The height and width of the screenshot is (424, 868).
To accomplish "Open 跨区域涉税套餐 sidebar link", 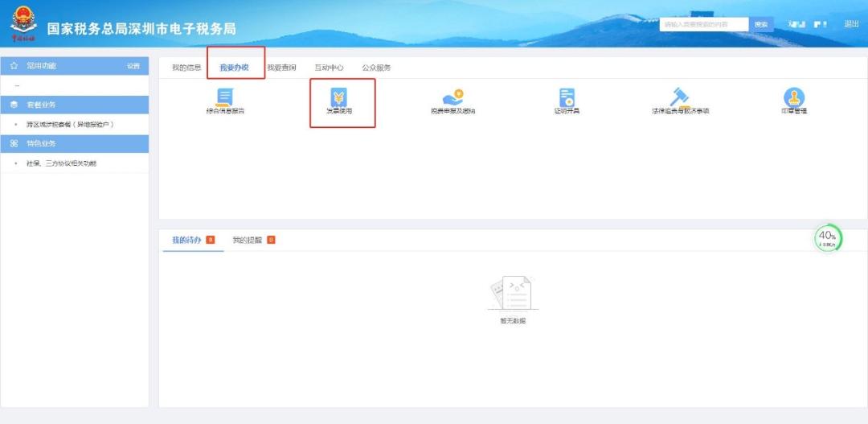I will pyautogui.click(x=70, y=125).
